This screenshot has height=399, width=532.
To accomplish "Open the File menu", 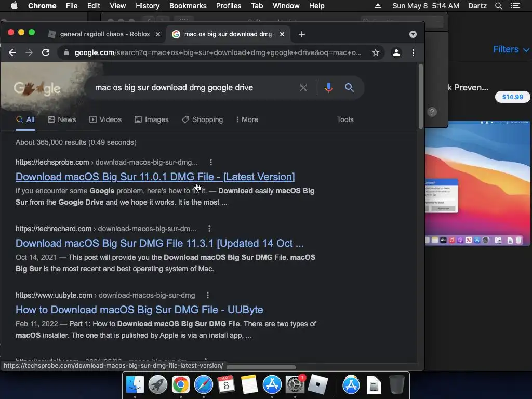I will click(x=72, y=6).
